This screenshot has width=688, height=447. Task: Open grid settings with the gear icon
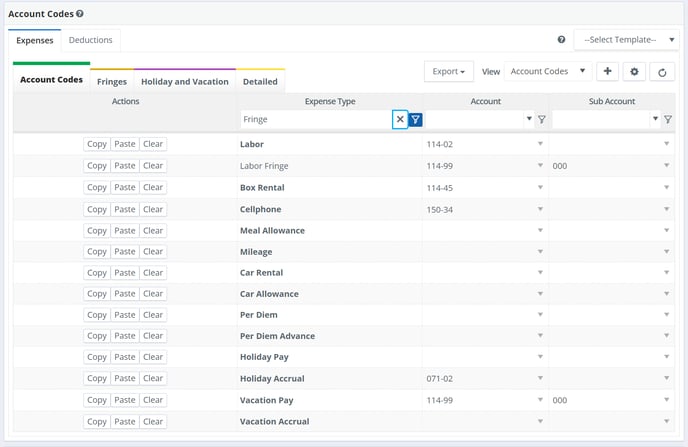[x=634, y=72]
